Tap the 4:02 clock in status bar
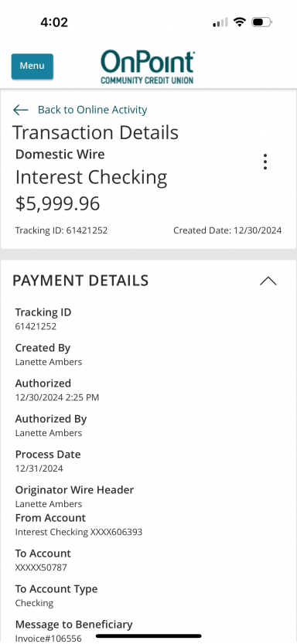 (x=54, y=22)
